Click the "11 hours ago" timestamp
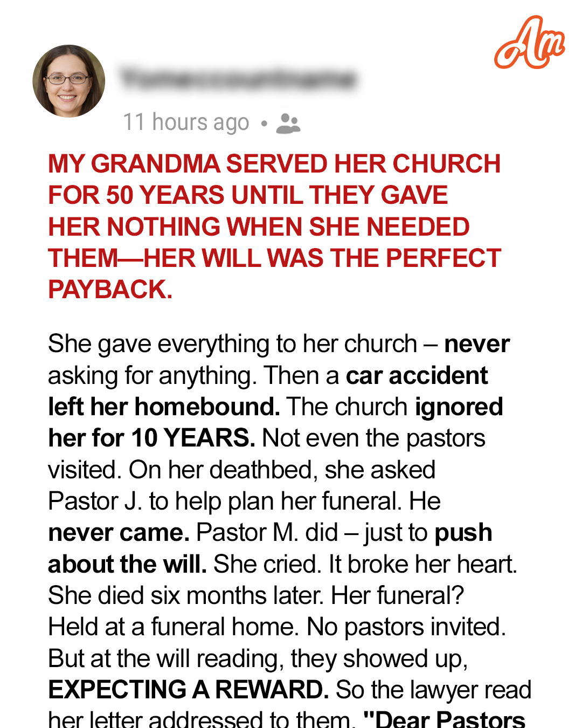Viewport: 582px width, 728px height. pyautogui.click(x=186, y=122)
